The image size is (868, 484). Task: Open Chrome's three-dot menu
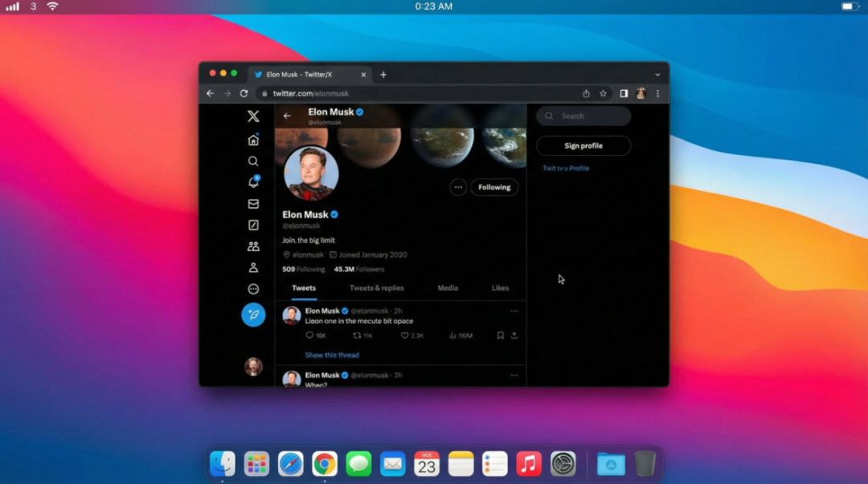(657, 93)
